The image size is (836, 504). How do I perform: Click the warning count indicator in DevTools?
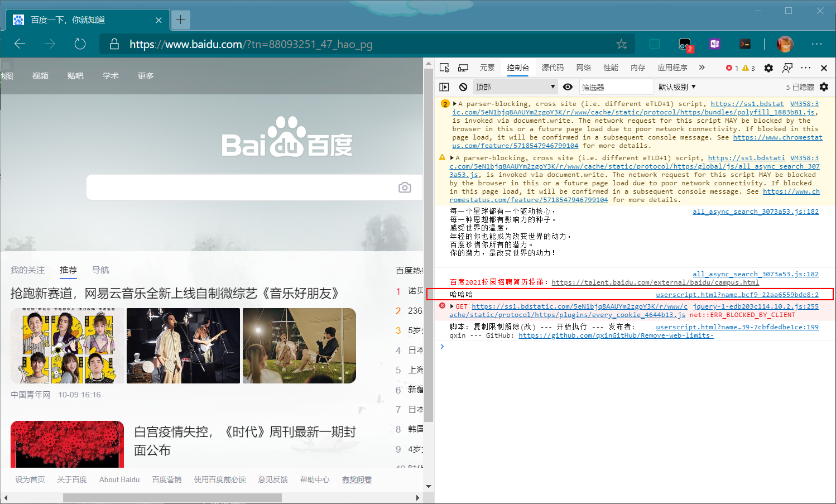(x=748, y=68)
